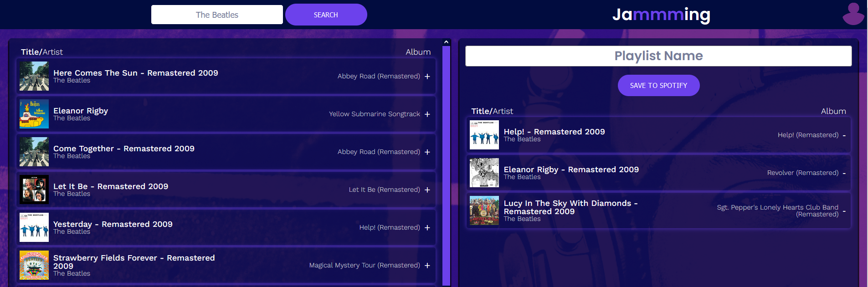Click Let It Be album cover thumbnail
Image resolution: width=868 pixels, height=287 pixels.
(x=34, y=190)
